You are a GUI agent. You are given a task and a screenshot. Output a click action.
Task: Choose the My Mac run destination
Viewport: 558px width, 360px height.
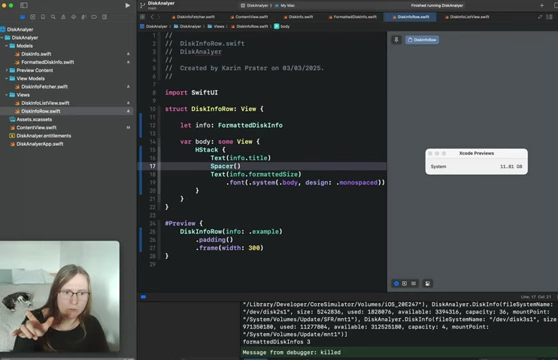285,5
